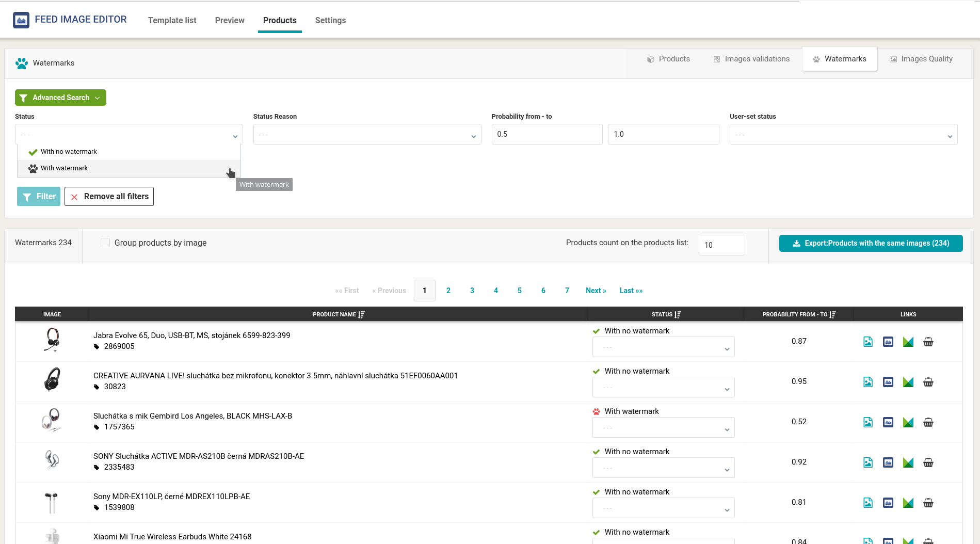980x544 pixels.
Task: Jump to Last page
Action: 631,291
